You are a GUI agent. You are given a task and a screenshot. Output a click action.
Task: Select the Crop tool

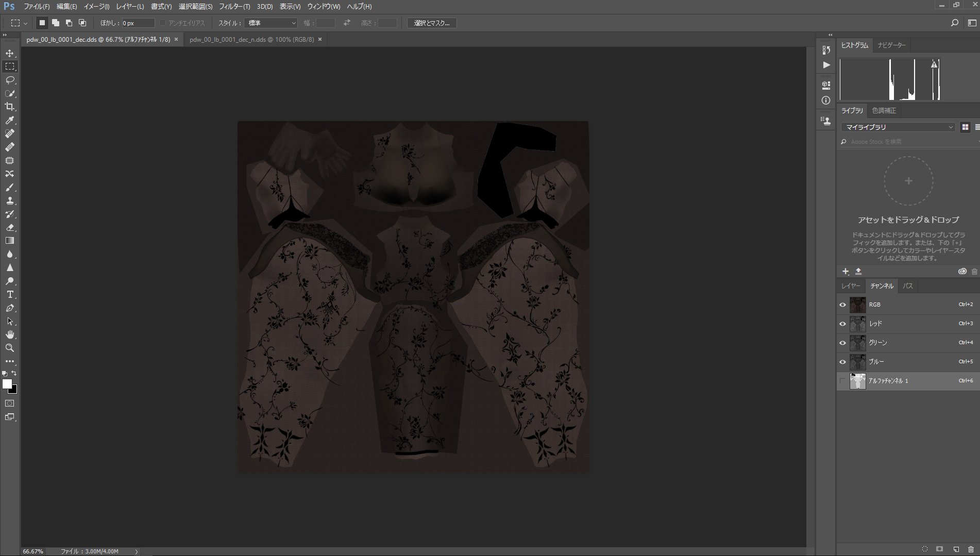click(10, 107)
